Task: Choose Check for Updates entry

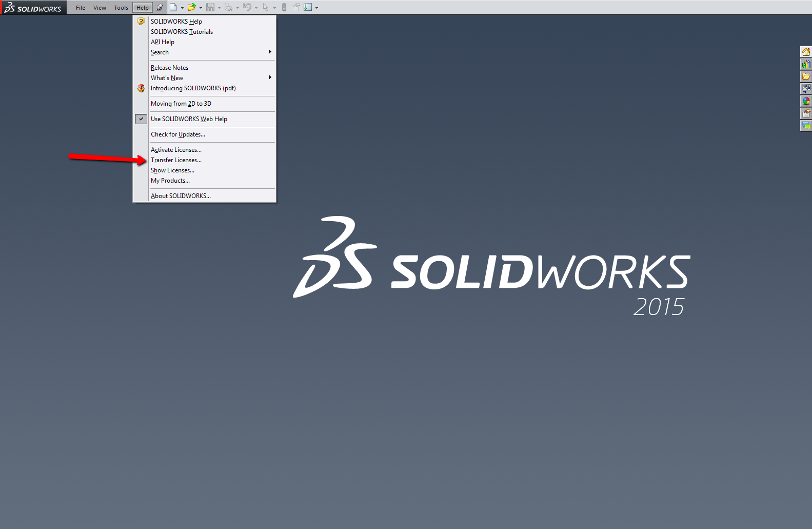Action: [178, 134]
